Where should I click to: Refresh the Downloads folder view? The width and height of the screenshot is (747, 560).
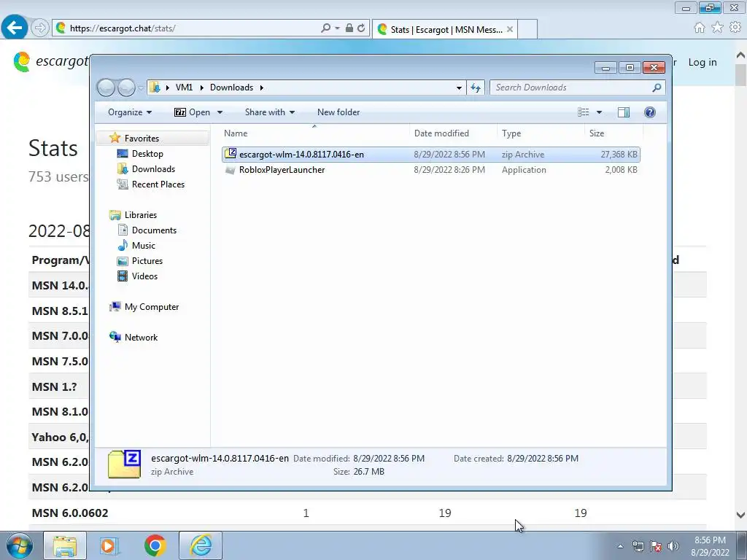click(476, 87)
